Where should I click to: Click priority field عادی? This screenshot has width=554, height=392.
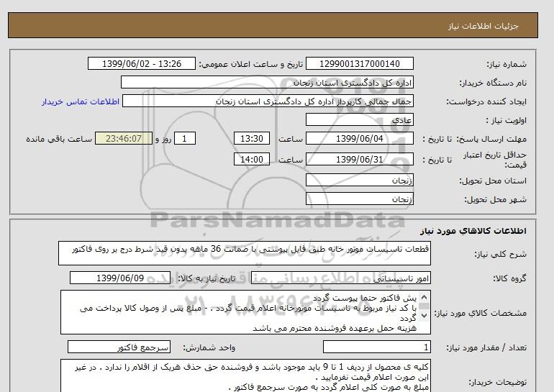click(x=359, y=119)
